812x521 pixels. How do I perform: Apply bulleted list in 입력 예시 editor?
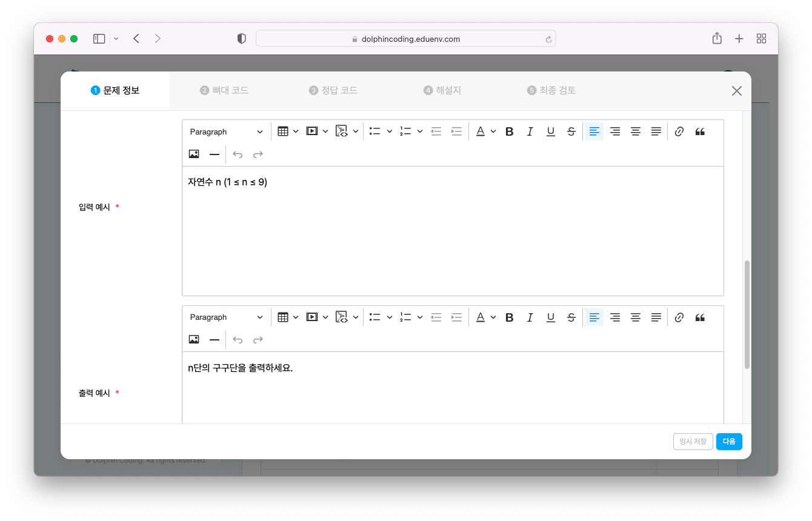[x=374, y=131]
